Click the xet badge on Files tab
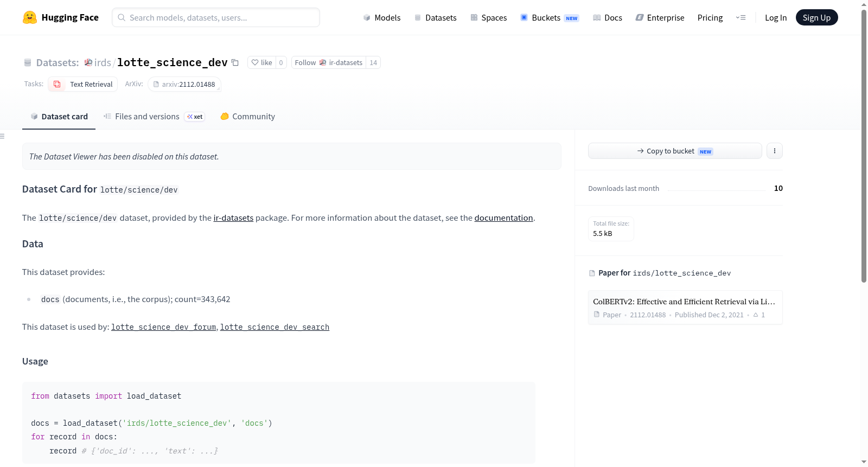The height and width of the screenshot is (467, 868). click(x=195, y=117)
